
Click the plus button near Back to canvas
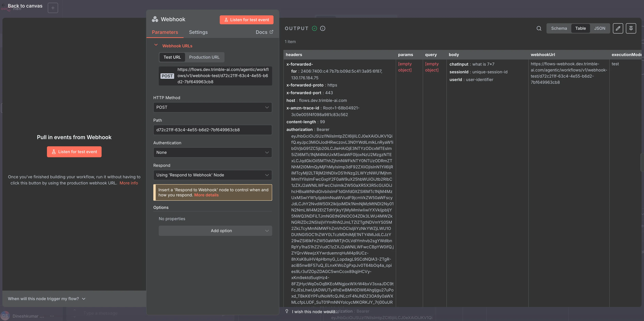pos(53,8)
